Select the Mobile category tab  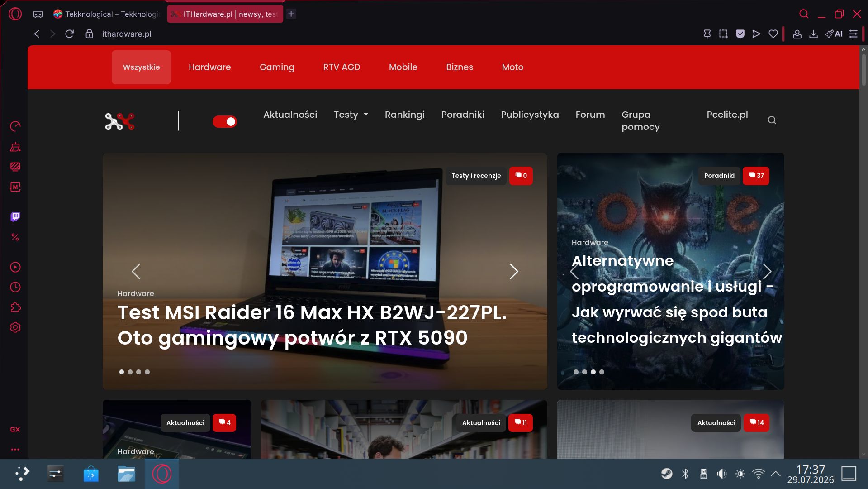[403, 67]
